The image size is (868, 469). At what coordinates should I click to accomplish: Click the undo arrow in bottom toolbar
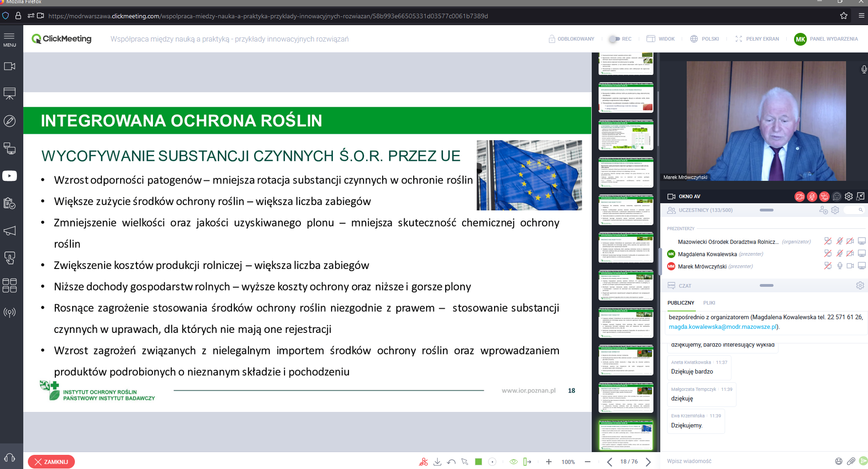[x=451, y=462]
